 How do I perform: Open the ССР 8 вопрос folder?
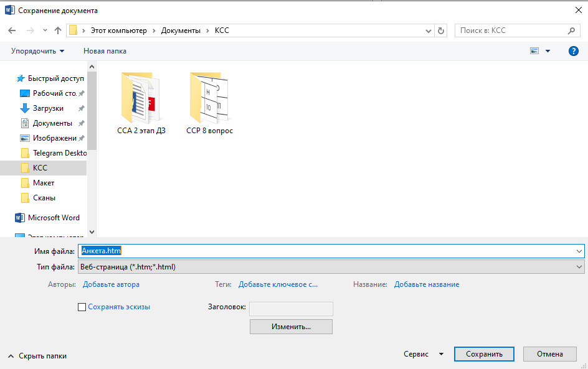click(209, 103)
